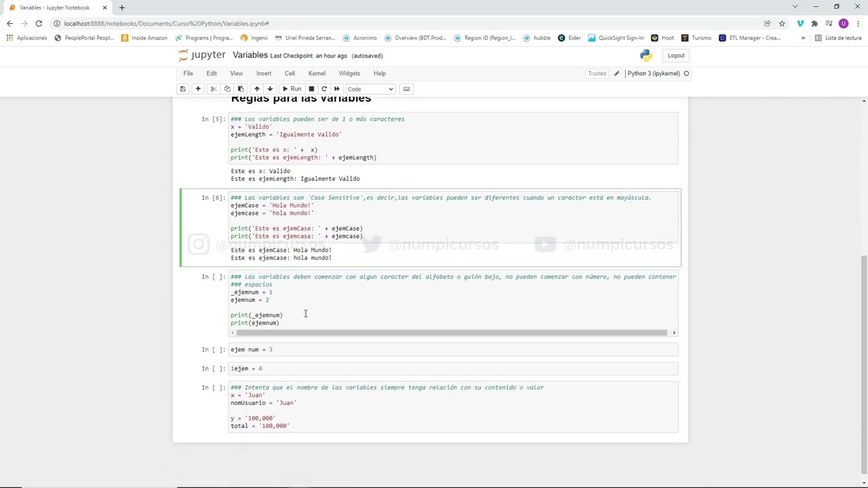Click the notebook vertical scrollbar thumb
The height and width of the screenshot is (488, 868).
tap(863, 364)
